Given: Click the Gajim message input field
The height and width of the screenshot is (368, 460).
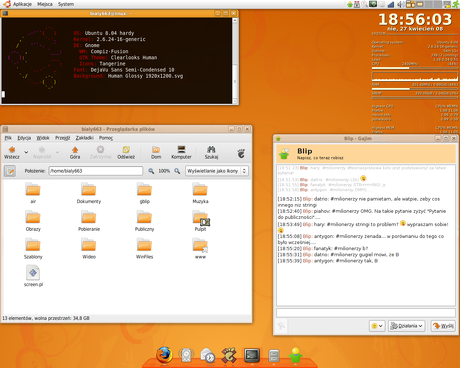Looking at the screenshot, I should pyautogui.click(x=366, y=313).
